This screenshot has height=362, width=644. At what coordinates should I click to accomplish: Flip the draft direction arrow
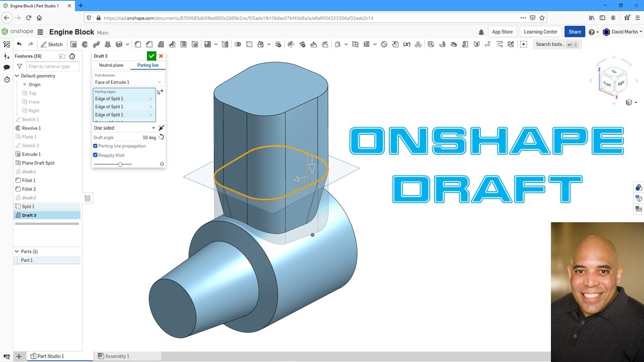click(161, 128)
